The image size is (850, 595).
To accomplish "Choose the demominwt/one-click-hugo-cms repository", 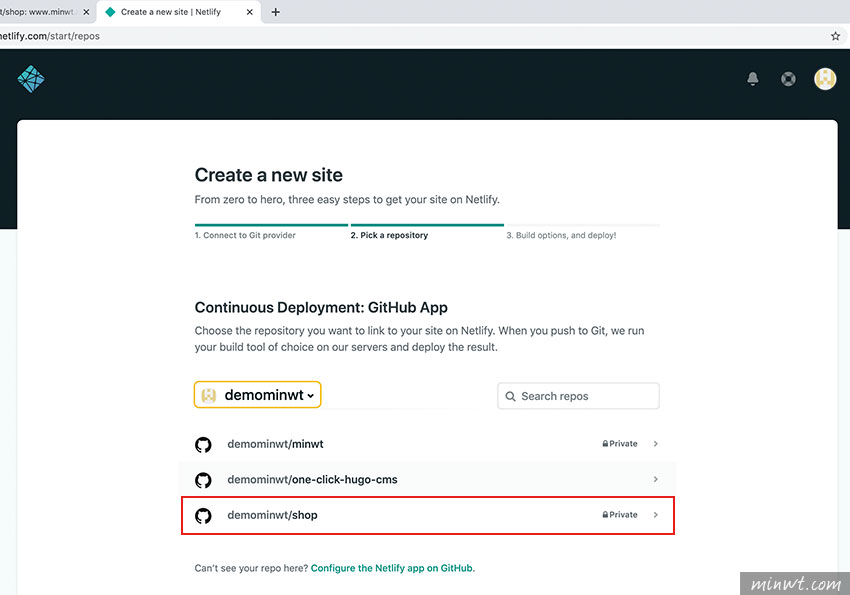I will pyautogui.click(x=428, y=480).
